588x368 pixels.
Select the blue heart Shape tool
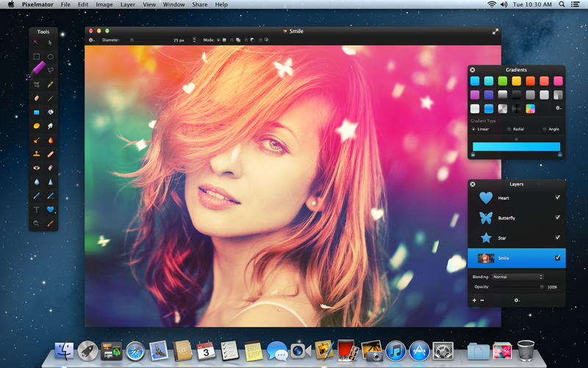click(50, 210)
